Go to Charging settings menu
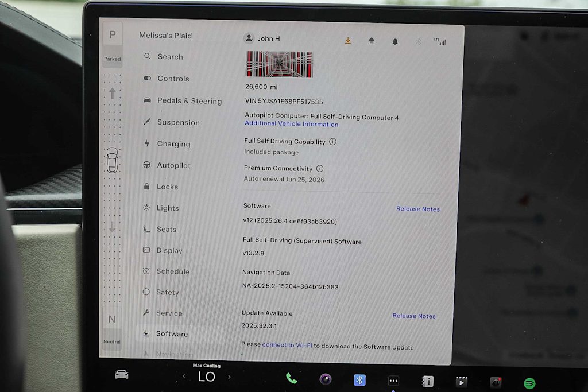The height and width of the screenshot is (392, 588). coord(173,144)
